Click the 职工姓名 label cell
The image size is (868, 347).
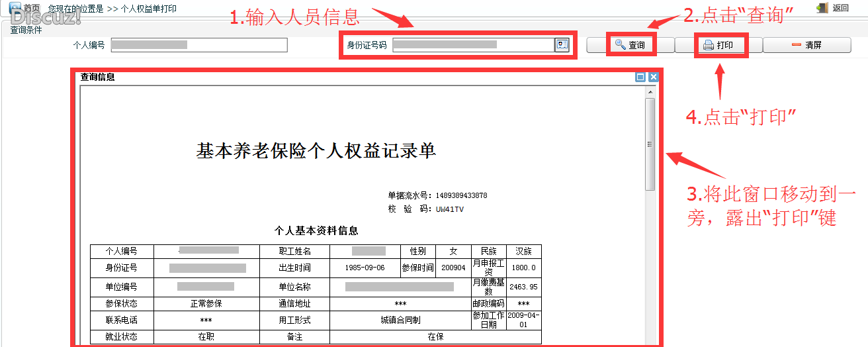(x=294, y=251)
